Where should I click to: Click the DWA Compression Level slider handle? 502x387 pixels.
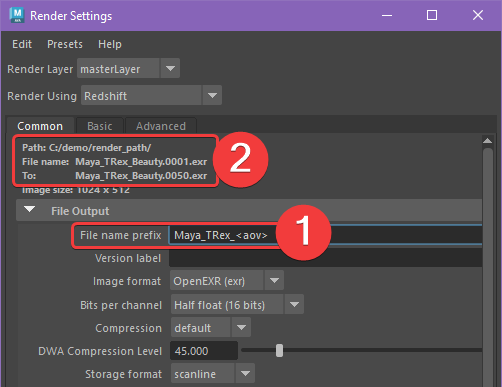pyautogui.click(x=279, y=351)
